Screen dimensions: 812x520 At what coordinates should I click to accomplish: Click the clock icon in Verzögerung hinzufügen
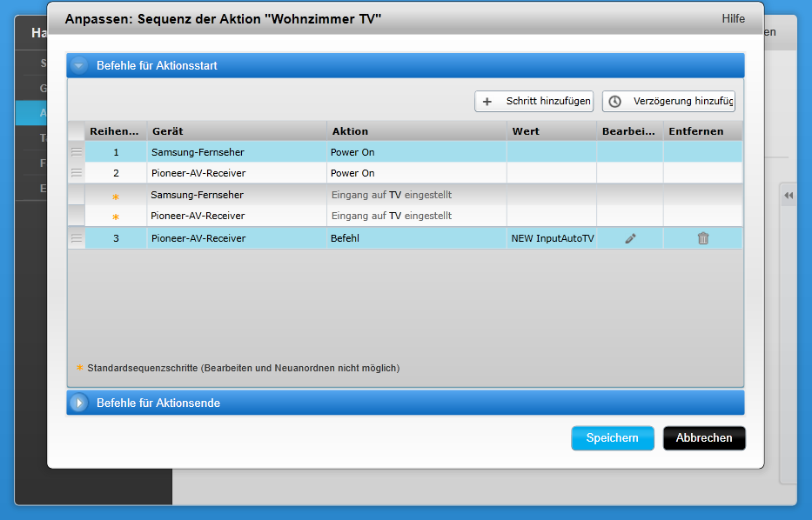click(615, 102)
